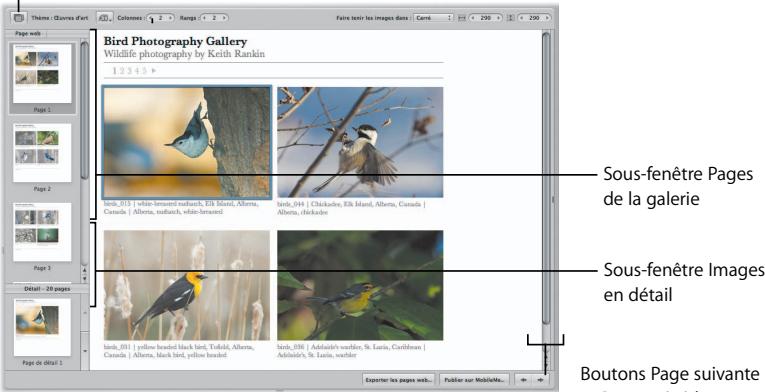765x392 pixels.
Task: Select the Page 3 thumbnail
Action: tap(42, 232)
